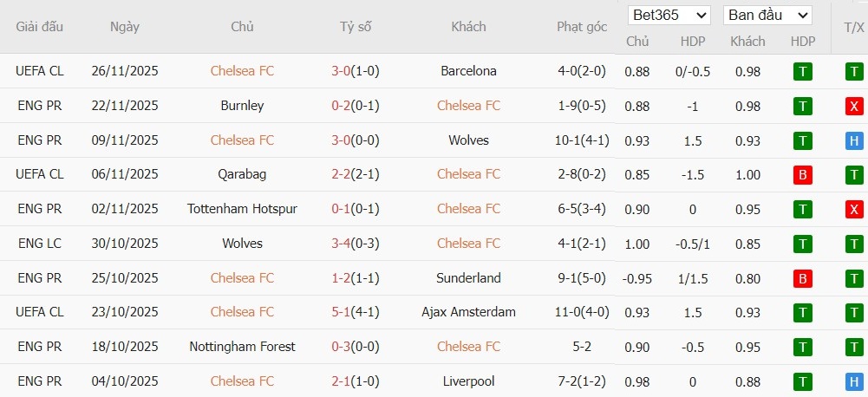The height and width of the screenshot is (397, 868).
Task: Select the Giải đấu column header
Action: [40, 27]
